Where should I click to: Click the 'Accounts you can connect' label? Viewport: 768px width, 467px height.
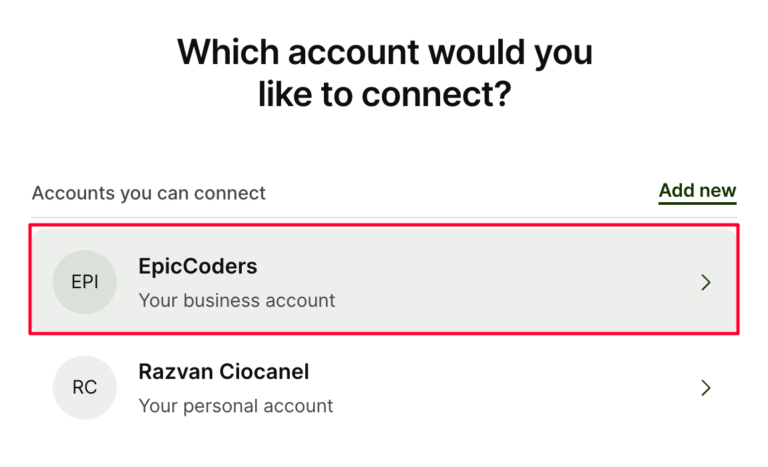click(x=149, y=193)
